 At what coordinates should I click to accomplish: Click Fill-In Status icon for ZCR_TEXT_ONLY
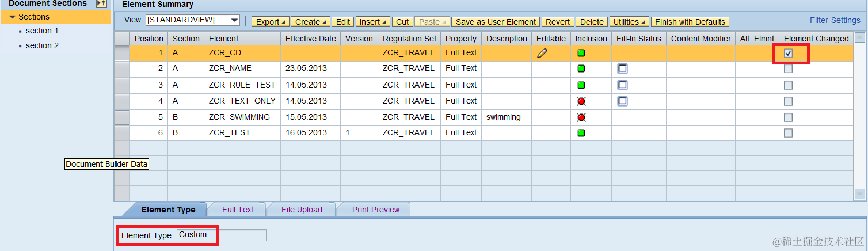point(622,101)
